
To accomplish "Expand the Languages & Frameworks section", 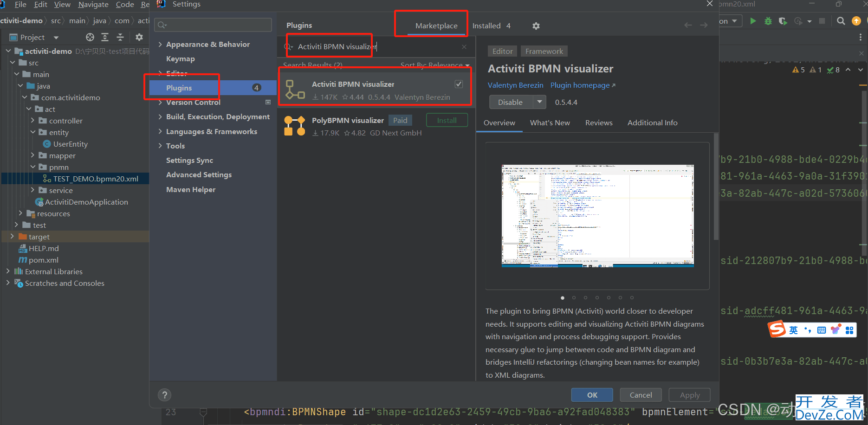I will (x=160, y=132).
